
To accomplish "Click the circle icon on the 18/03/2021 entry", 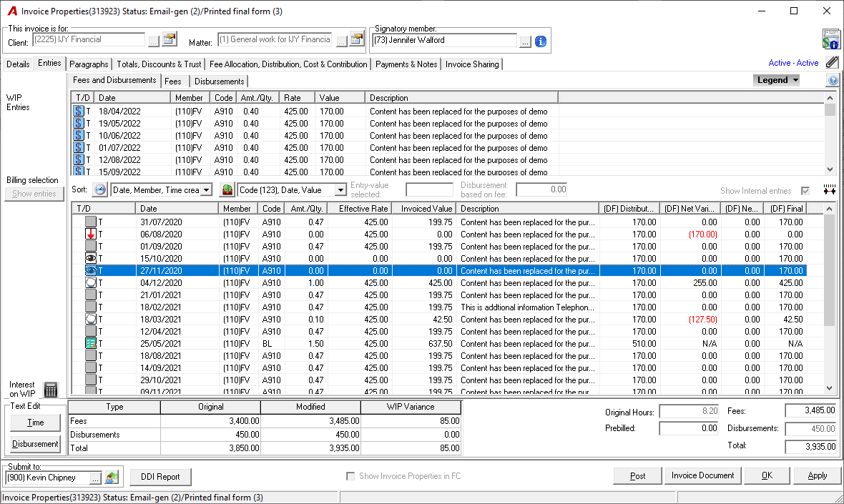I will pos(90,319).
